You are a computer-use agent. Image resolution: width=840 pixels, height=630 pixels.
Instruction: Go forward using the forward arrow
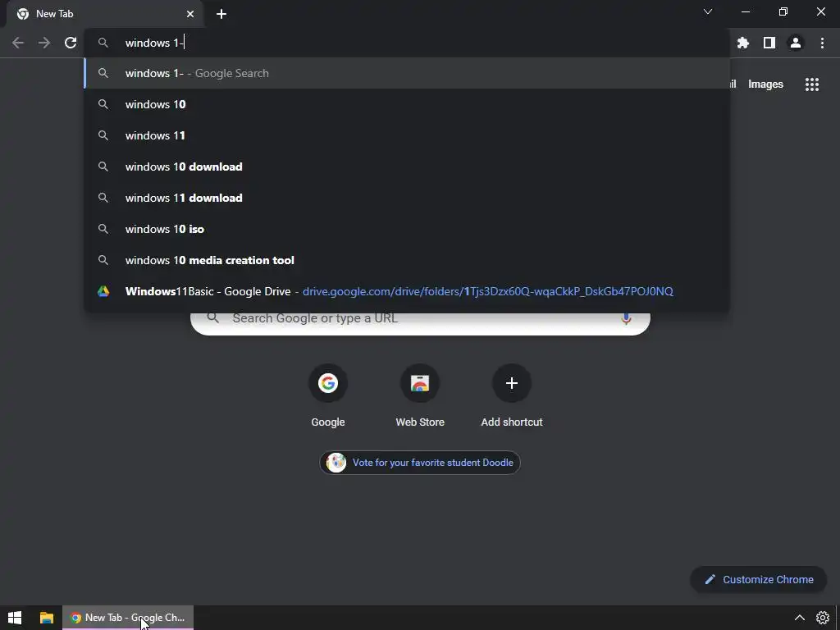tap(44, 43)
